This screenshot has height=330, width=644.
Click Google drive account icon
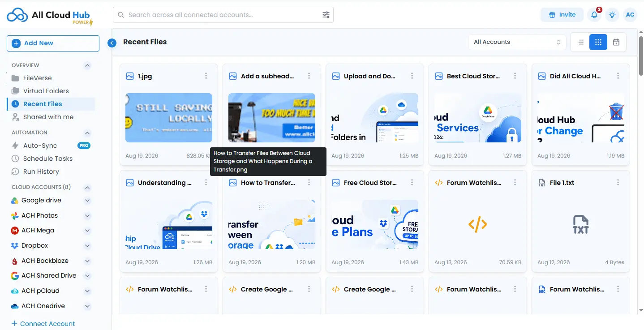tap(15, 201)
